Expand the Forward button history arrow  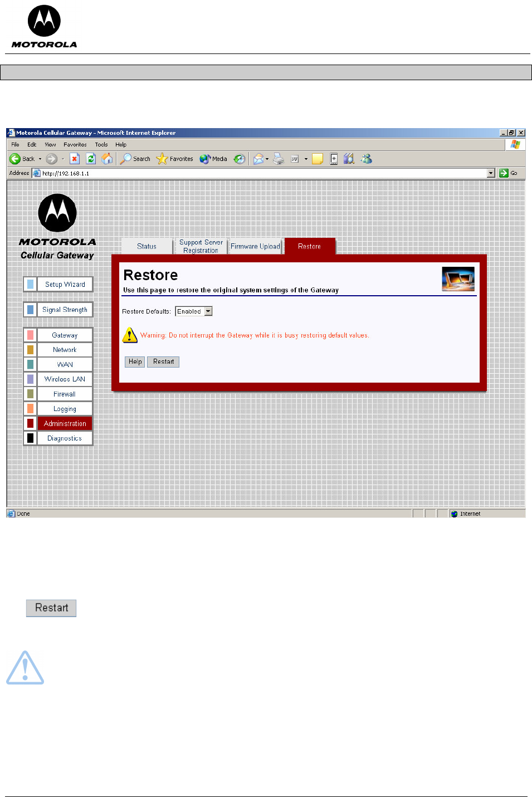(63, 159)
